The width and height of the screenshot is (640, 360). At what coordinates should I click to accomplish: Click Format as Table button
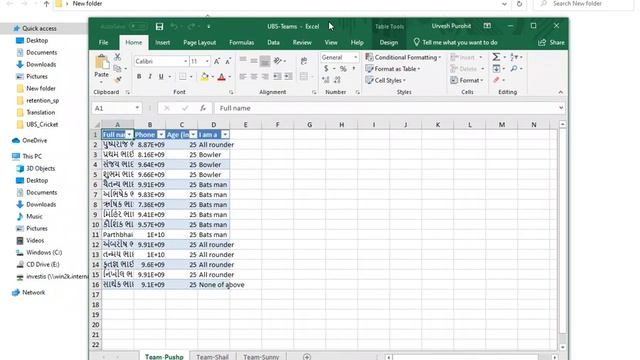[x=393, y=69]
